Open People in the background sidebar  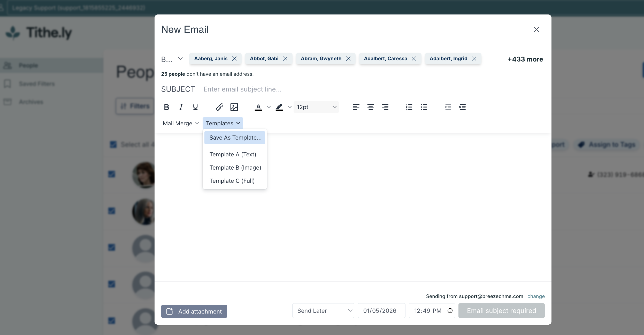pyautogui.click(x=52, y=65)
